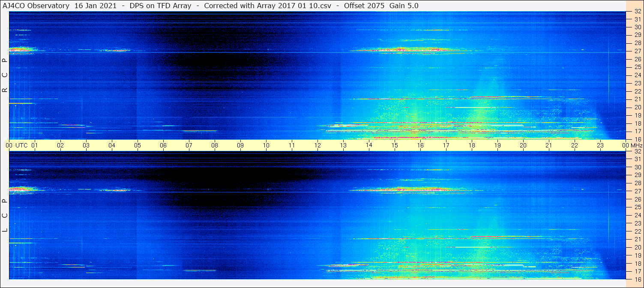Select the 22 hour mark on UTC time axis
The width and height of the screenshot is (644, 288).
tap(575, 145)
